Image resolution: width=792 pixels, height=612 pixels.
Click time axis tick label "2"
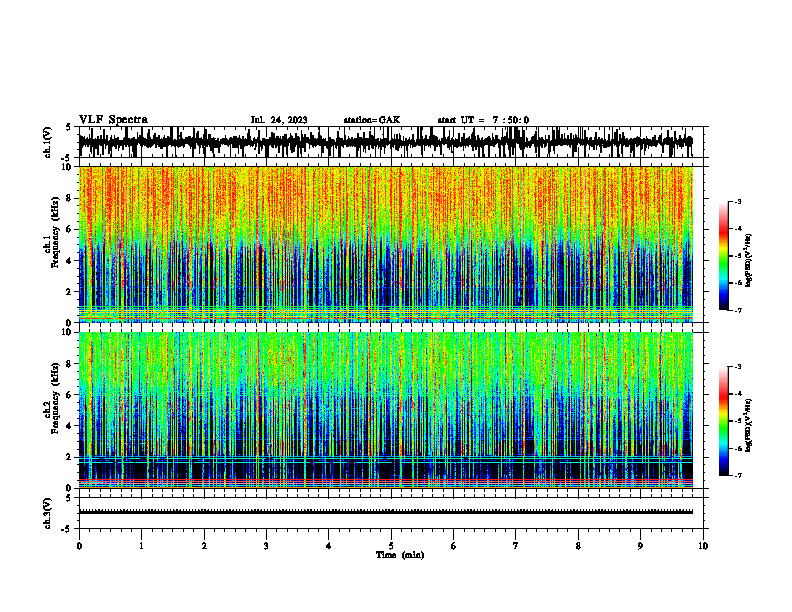tap(204, 546)
